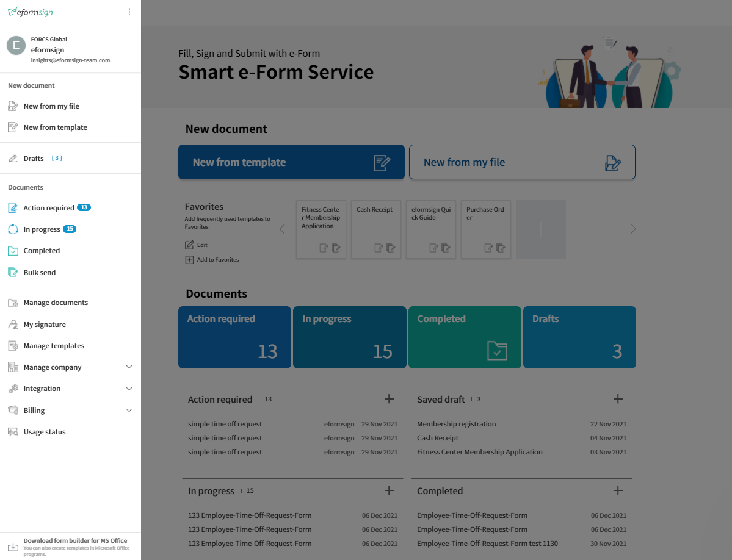The image size is (732, 560).
Task: Click the Saved draft section heading
Action: (x=441, y=399)
